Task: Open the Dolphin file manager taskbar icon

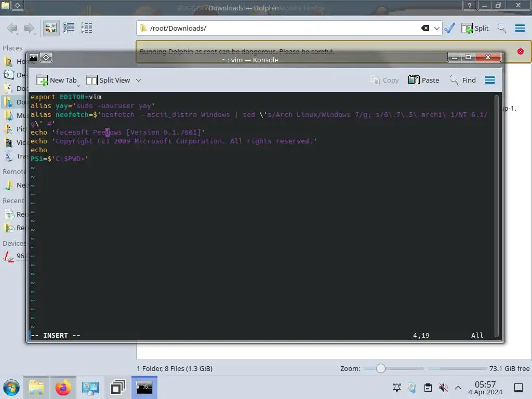Action: [36, 388]
